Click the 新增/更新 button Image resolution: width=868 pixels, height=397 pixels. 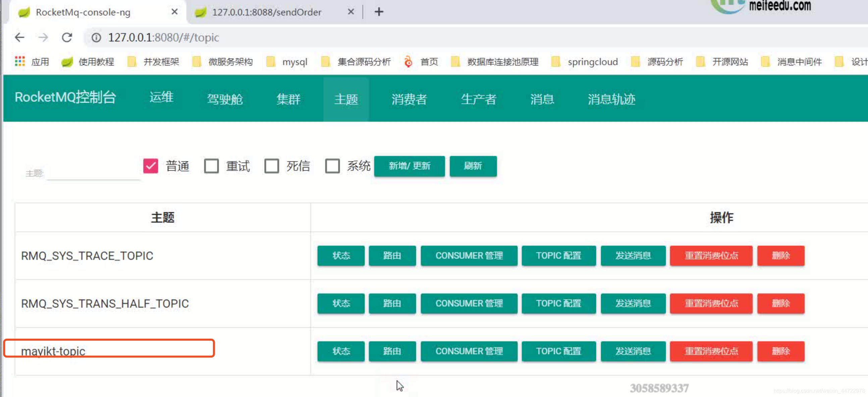410,166
